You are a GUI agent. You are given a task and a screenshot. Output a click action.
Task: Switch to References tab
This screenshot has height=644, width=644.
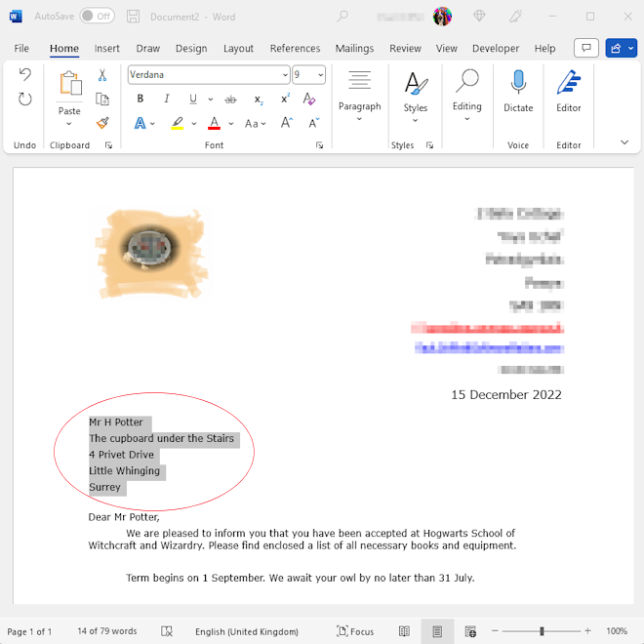[295, 48]
